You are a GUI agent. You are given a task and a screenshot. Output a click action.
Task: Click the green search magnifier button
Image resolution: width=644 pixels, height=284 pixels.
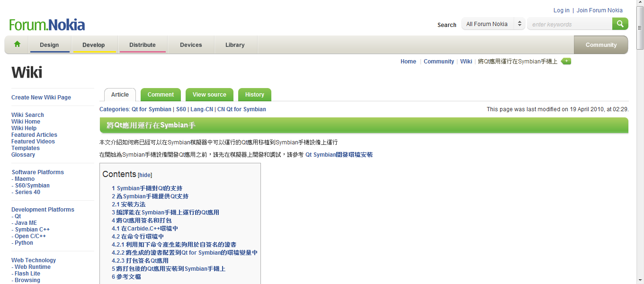click(620, 24)
